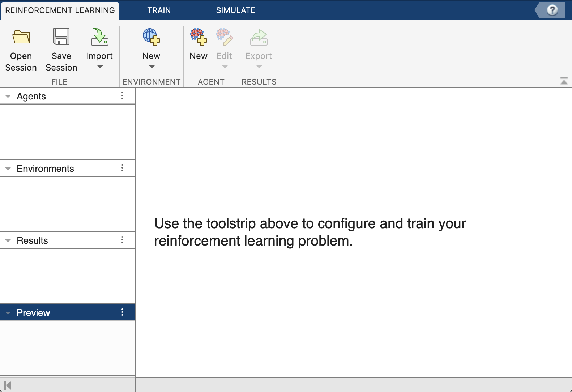
Task: Click the New Agent brain icon
Action: (199, 37)
